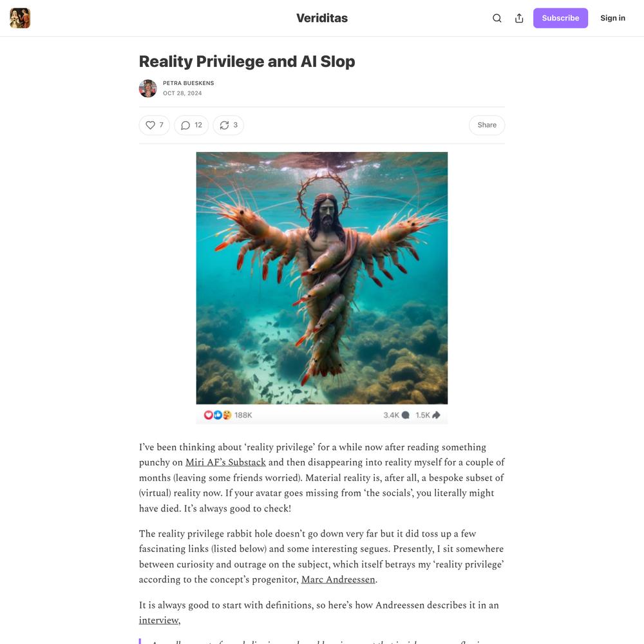Click the Share button on post bar
This screenshot has height=644, width=644.
point(487,125)
